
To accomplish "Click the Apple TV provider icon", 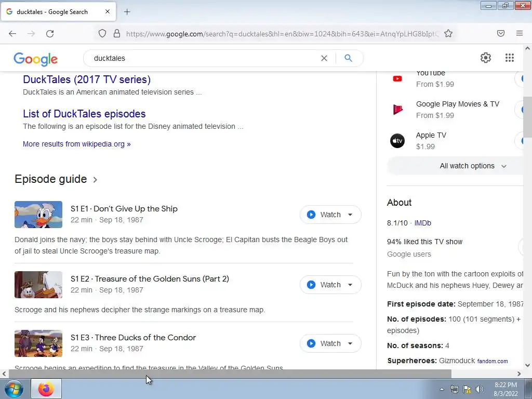I will point(397,141).
